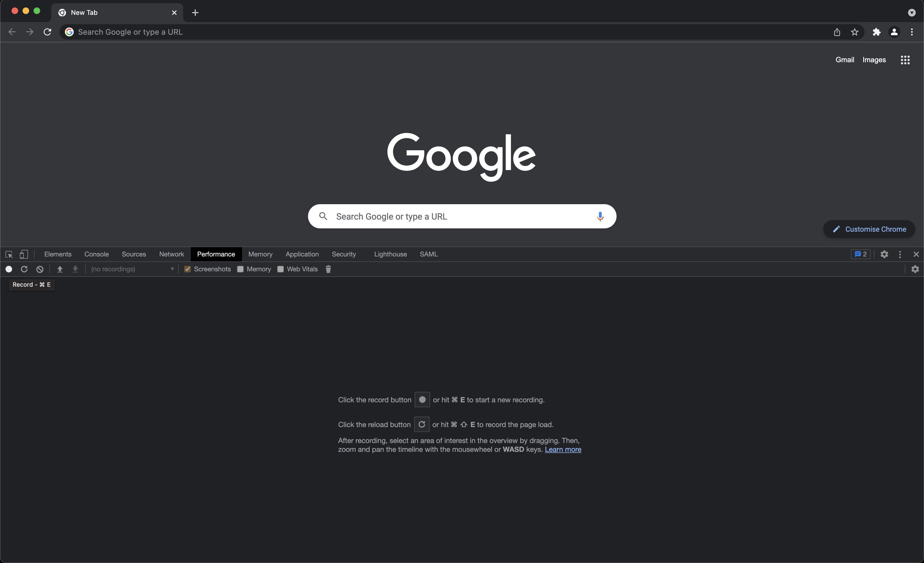Screen dimensions: 924x563
Task: Reload the page with the browser reload button
Action: 47,32
